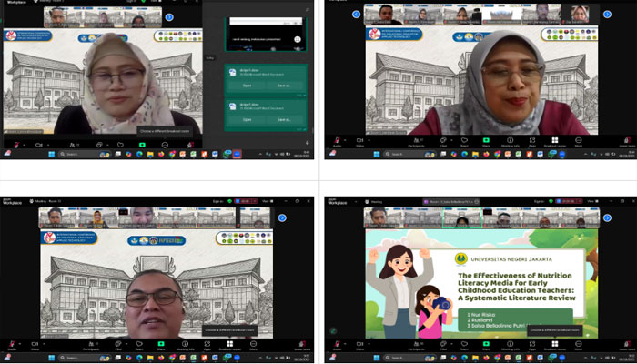Toggle microphone mute in the slide-sharing Zoom window

[336, 347]
